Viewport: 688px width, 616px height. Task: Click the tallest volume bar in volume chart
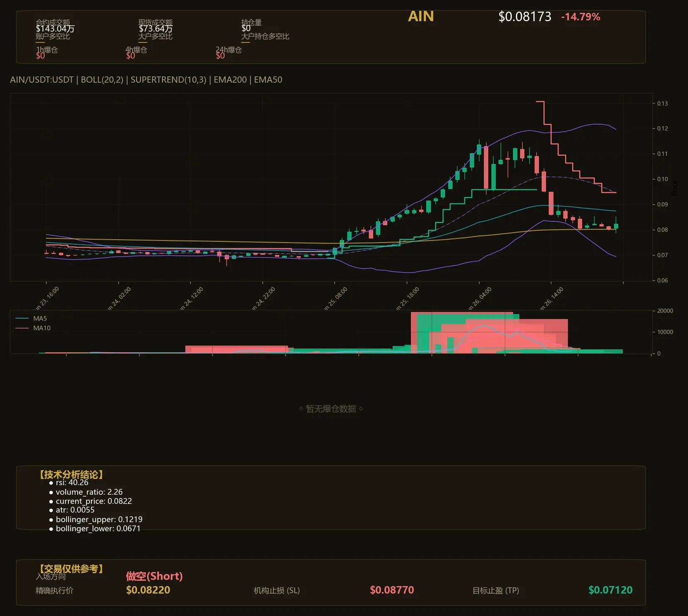pos(461,333)
